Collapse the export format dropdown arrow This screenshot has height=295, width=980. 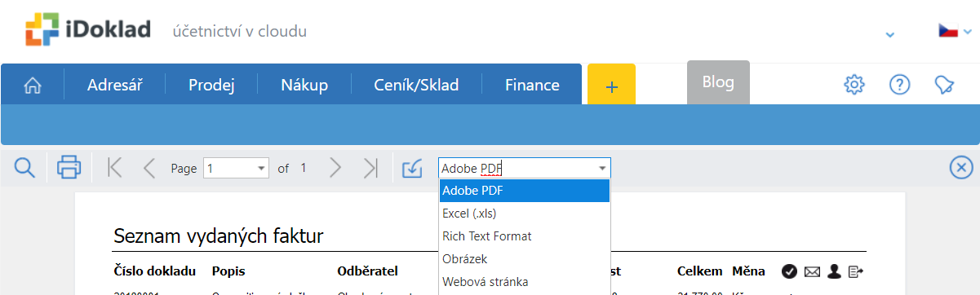pos(602,169)
